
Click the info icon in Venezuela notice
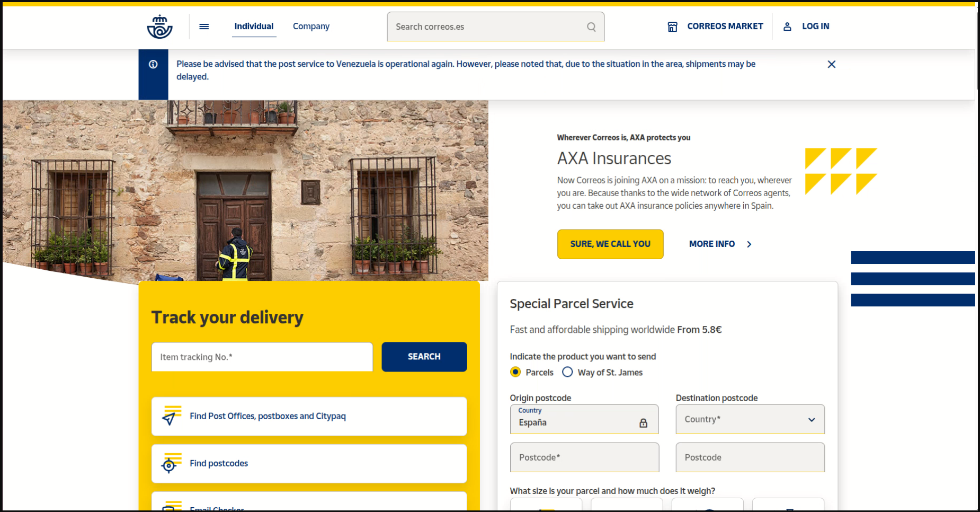coord(153,64)
